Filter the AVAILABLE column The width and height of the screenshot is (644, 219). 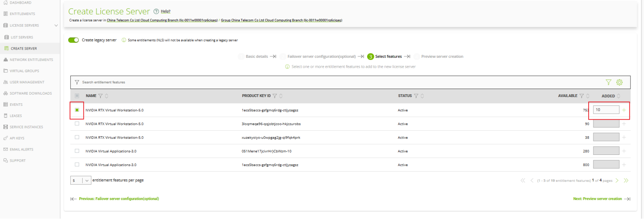[x=581, y=96]
